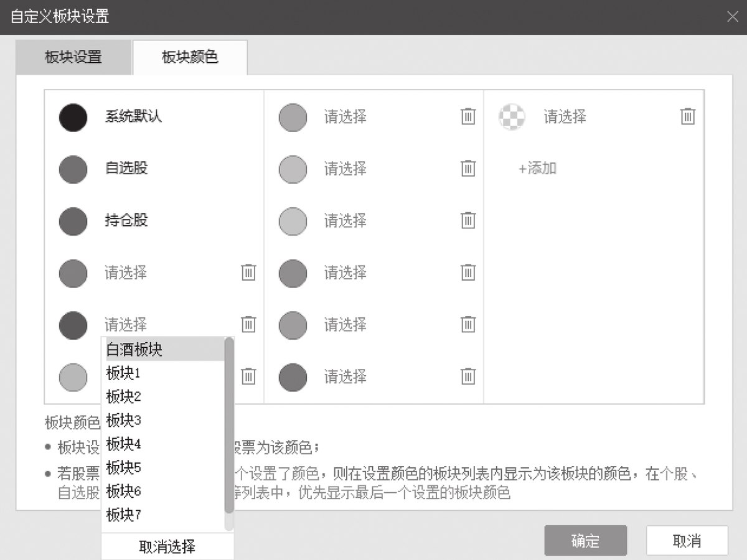Click color swatch in middle column's first row
747x560 pixels.
[293, 117]
